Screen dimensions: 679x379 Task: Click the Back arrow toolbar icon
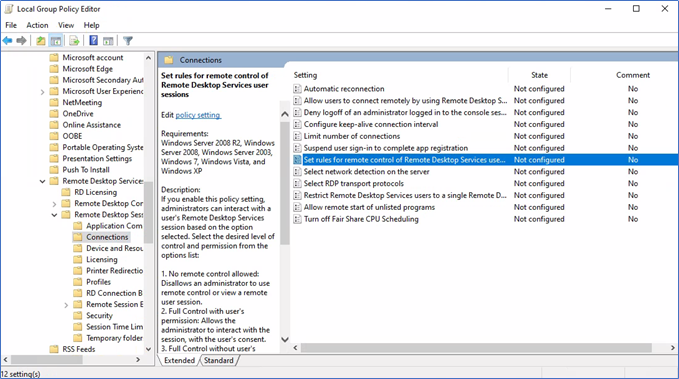coord(7,41)
